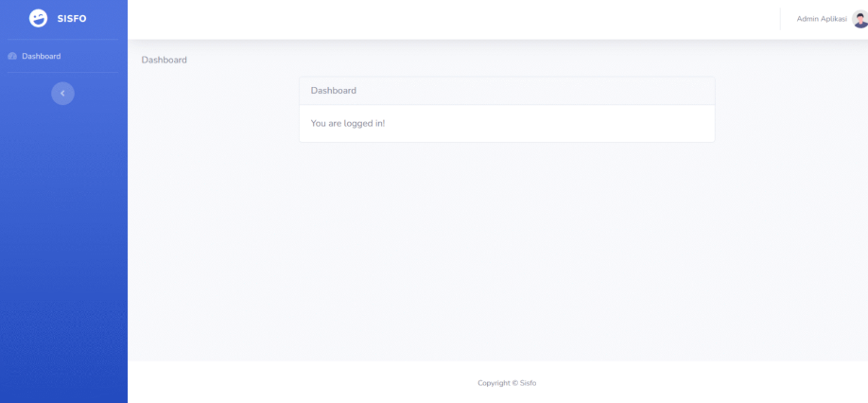Click the SISFO smiley face logo icon
This screenshot has height=403, width=868.
pos(38,18)
